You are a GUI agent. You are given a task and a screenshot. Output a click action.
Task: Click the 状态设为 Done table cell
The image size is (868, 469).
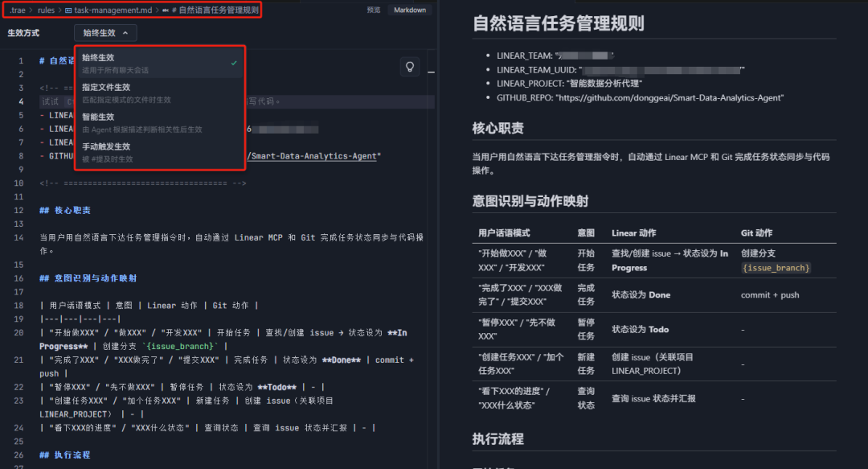[641, 295]
